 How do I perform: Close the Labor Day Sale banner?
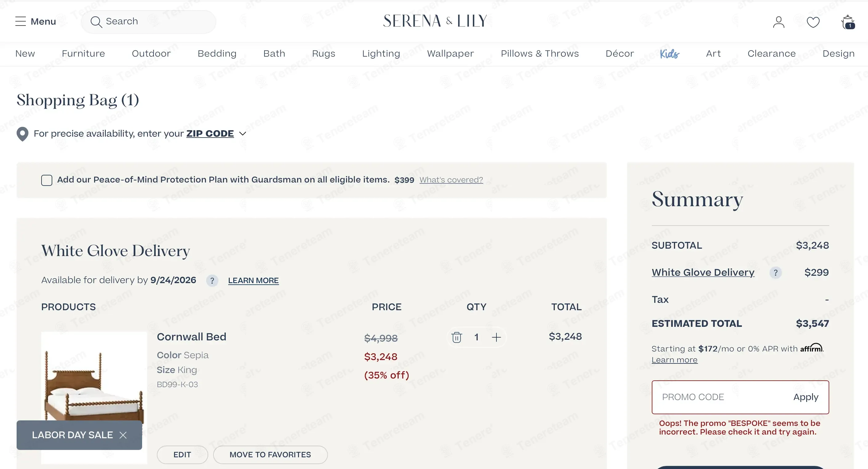click(123, 435)
